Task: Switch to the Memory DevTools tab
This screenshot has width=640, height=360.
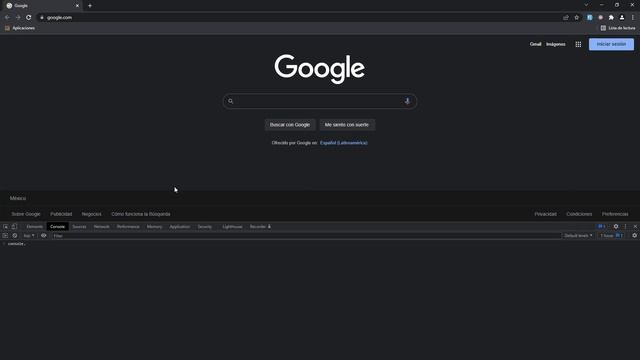Action: tap(154, 227)
